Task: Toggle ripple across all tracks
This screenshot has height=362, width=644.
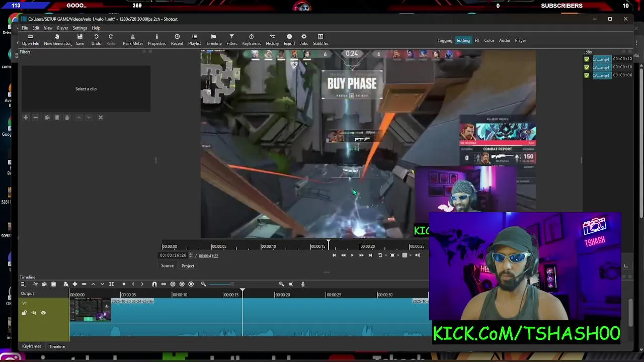Action: pyautogui.click(x=182, y=284)
